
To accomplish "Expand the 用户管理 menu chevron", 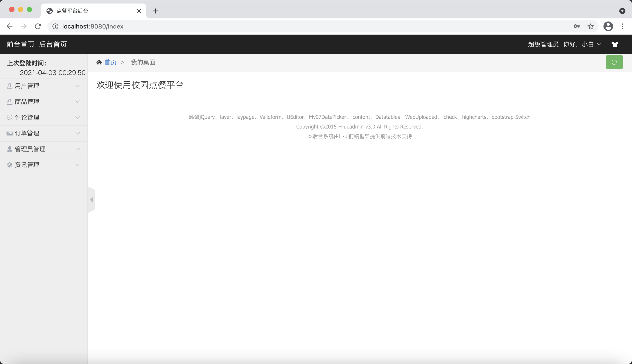I will tap(77, 86).
